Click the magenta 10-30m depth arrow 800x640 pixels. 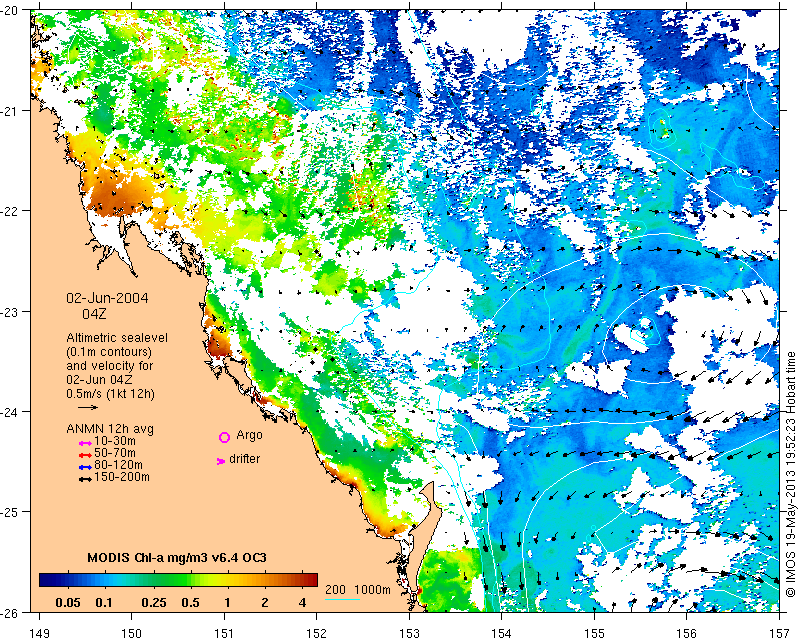point(85,443)
